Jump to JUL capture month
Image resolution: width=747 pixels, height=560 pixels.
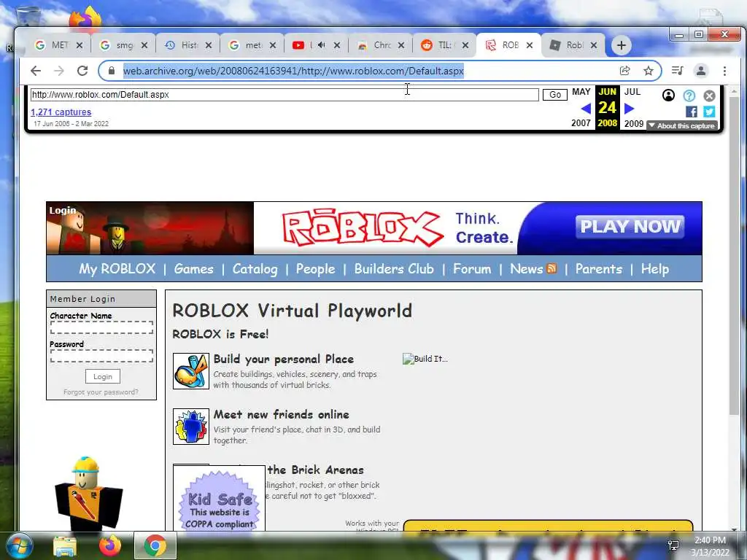[632, 91]
